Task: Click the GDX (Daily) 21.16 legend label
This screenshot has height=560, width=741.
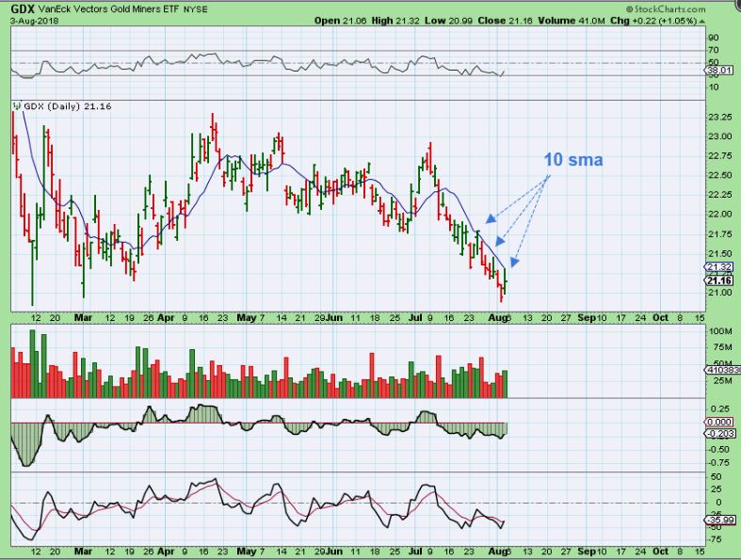Action: coord(68,106)
